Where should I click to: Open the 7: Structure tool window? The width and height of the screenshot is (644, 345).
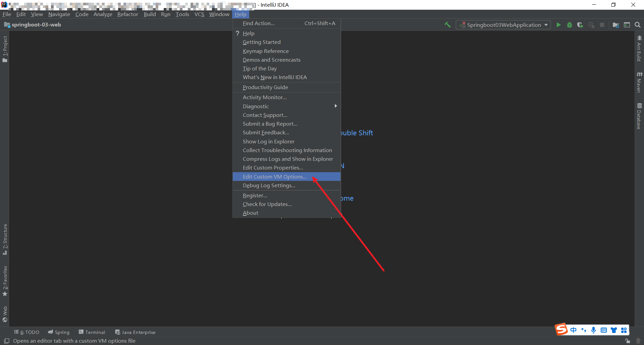coord(5,239)
